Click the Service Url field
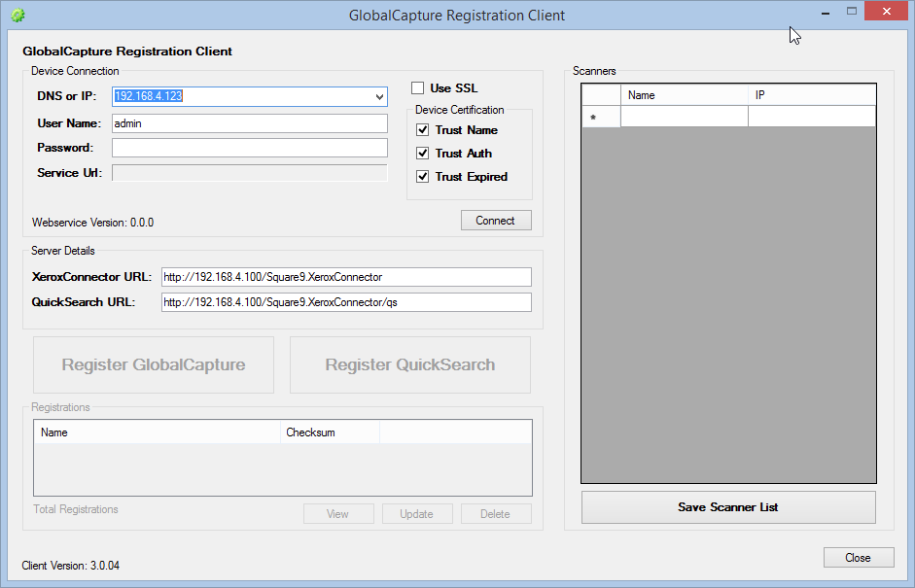915x588 pixels. pos(250,173)
